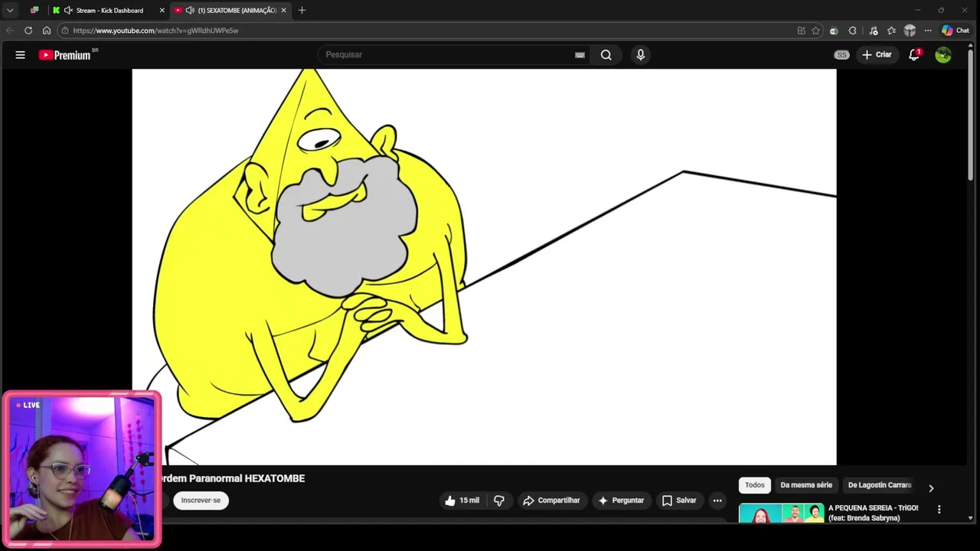This screenshot has width=980, height=551.
Task: Expand more filter chips with right chevron
Action: coord(931,488)
